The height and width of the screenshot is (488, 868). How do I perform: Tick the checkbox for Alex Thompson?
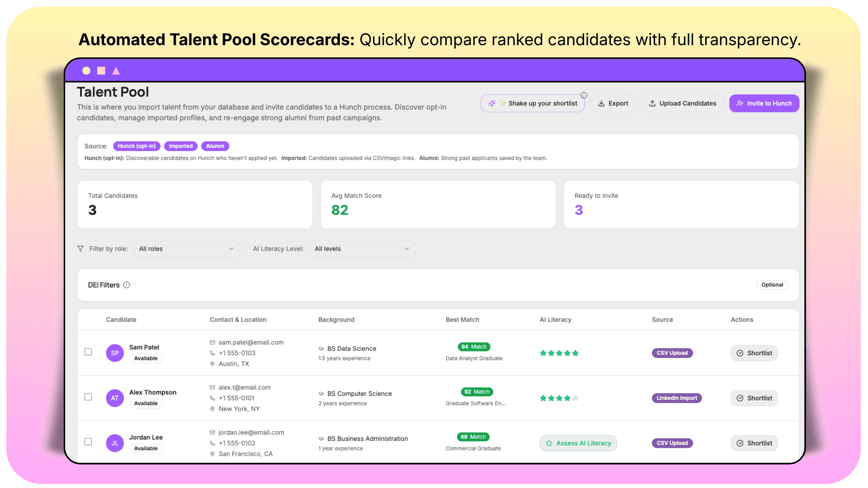[88, 397]
